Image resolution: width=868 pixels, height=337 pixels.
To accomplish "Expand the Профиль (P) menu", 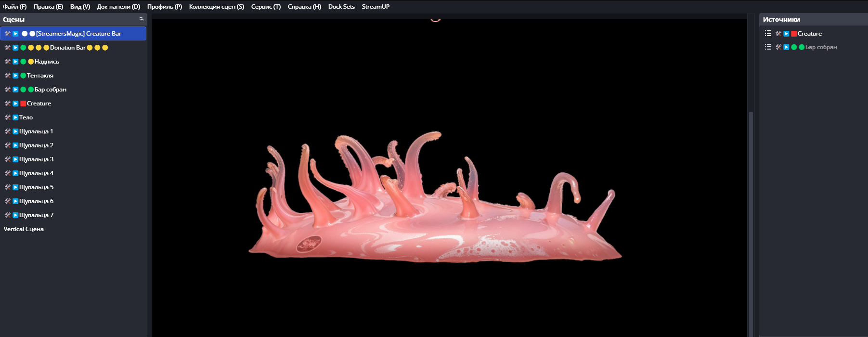I will click(165, 7).
